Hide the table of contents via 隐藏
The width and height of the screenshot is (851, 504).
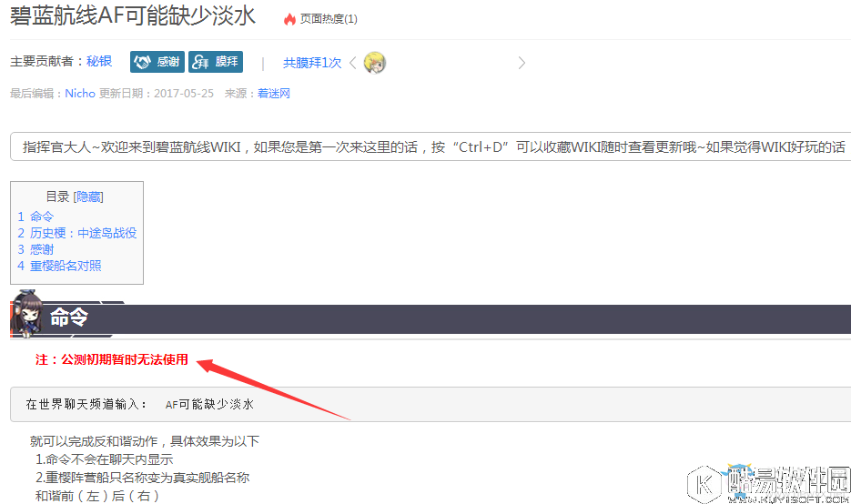pyautogui.click(x=88, y=197)
